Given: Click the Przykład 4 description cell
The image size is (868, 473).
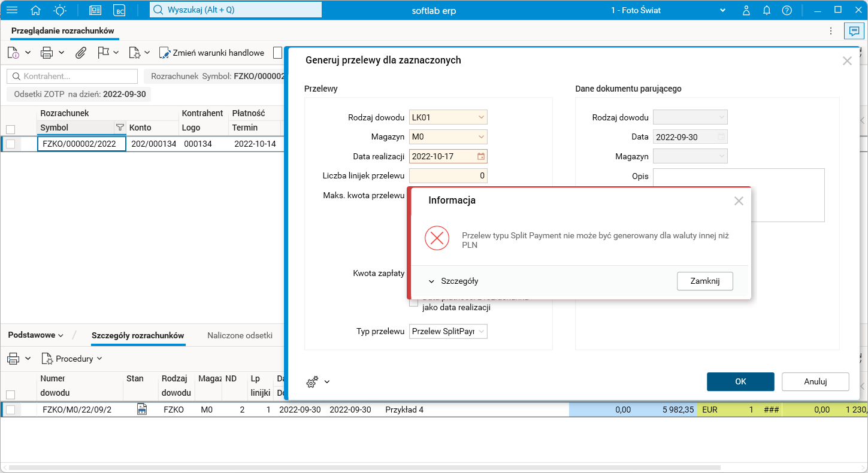Looking at the screenshot, I should coord(404,410).
